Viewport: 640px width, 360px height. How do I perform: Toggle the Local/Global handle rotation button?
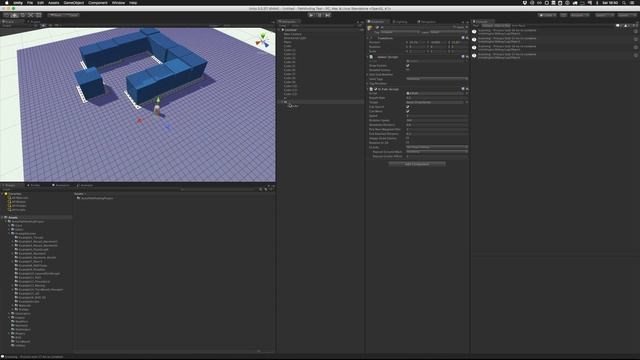tap(71, 15)
